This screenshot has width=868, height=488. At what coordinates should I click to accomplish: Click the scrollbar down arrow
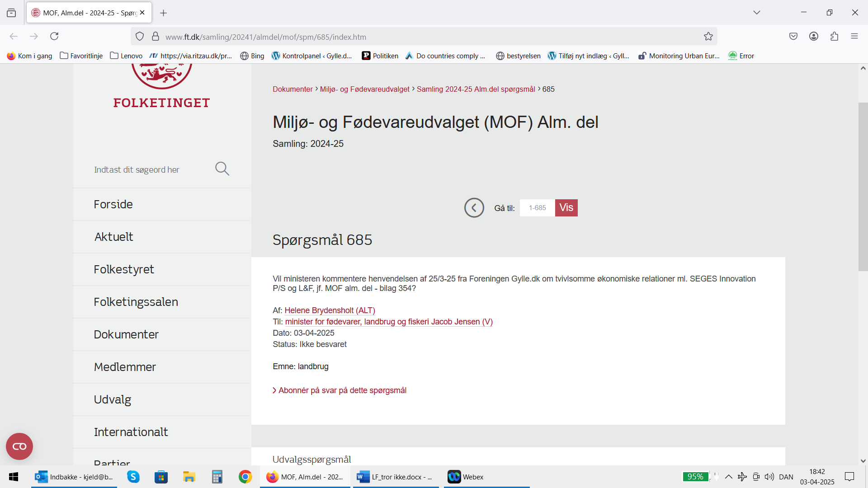click(863, 461)
